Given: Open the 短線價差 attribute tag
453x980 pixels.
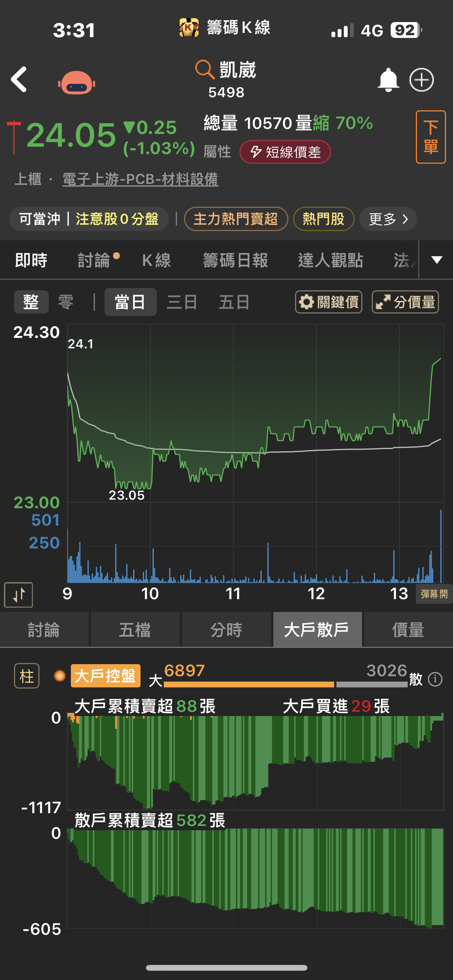Looking at the screenshot, I should click(285, 152).
